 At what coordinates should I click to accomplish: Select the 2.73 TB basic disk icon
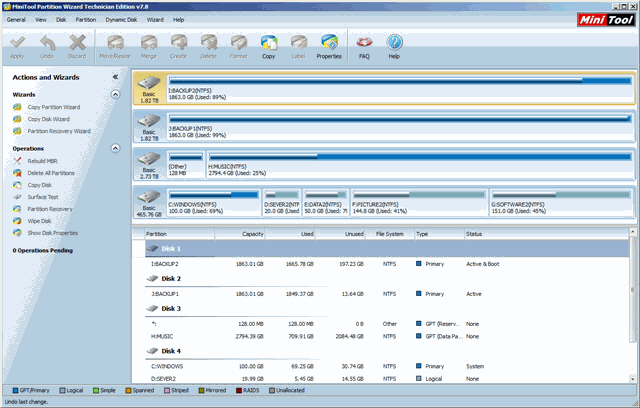click(x=149, y=165)
